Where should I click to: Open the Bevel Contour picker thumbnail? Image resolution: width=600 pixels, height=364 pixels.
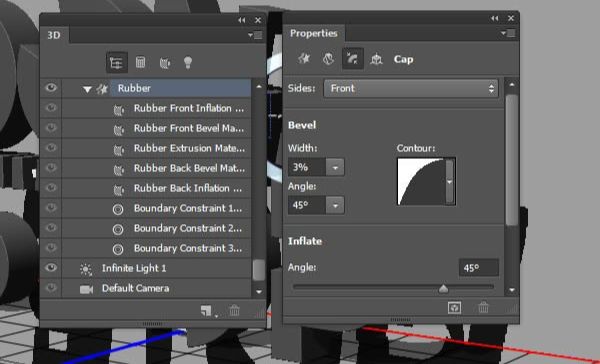tap(421, 181)
